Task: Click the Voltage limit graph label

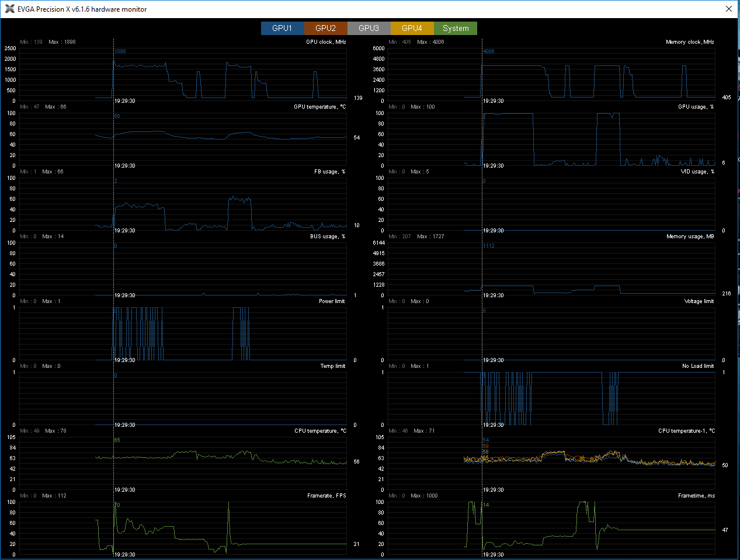Action: pyautogui.click(x=699, y=301)
